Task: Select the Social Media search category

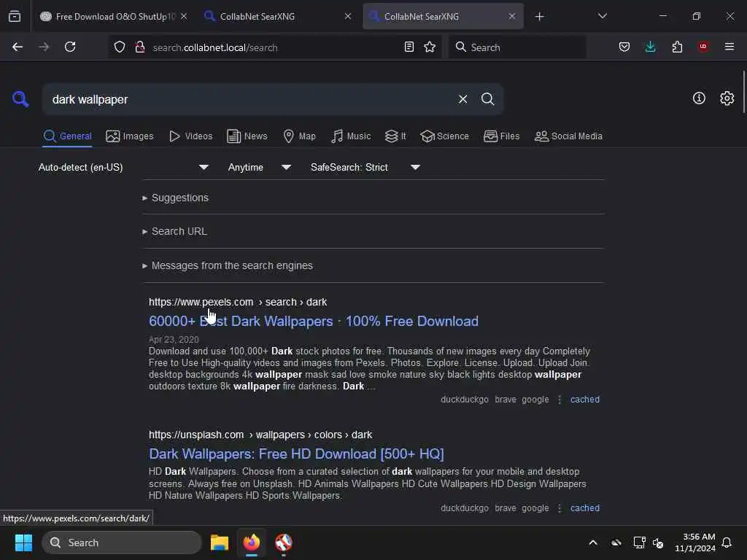Action: click(x=568, y=136)
